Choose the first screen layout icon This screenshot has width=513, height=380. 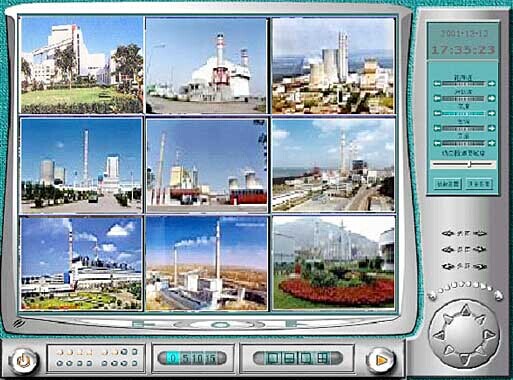[273, 359]
